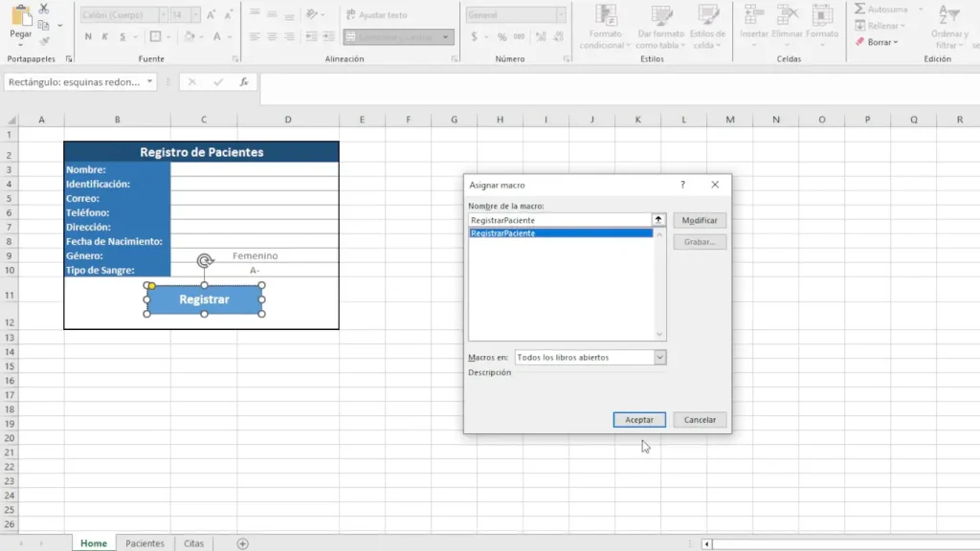Select column B header
Viewport: 980px width, 551px height.
point(117,120)
